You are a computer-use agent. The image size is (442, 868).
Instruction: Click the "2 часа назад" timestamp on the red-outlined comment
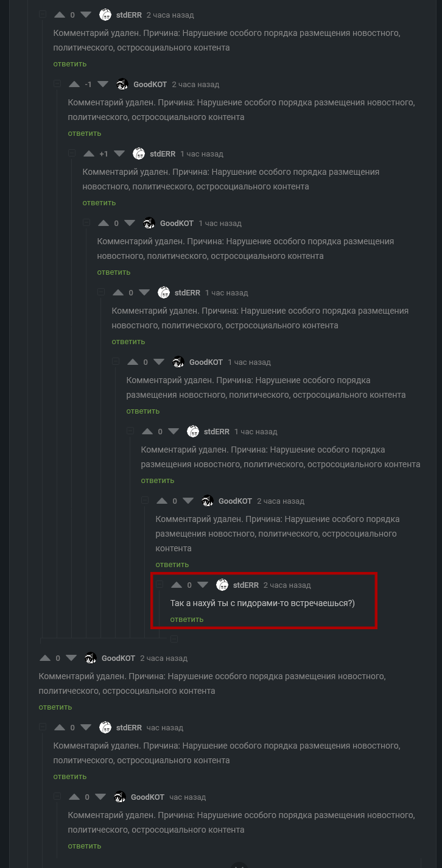click(287, 585)
